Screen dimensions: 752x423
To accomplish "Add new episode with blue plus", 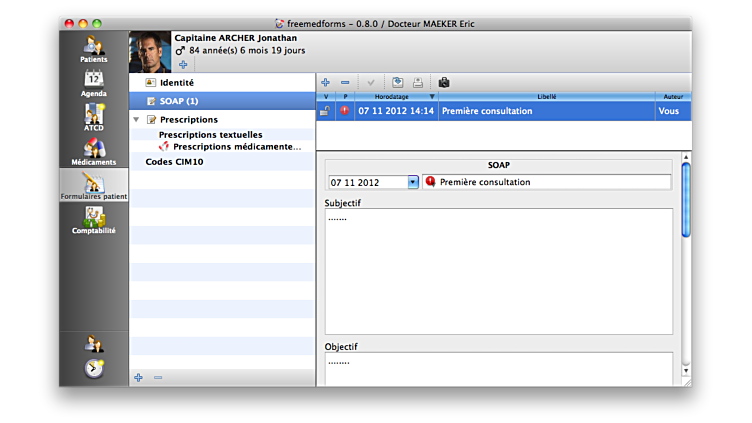I will [326, 82].
